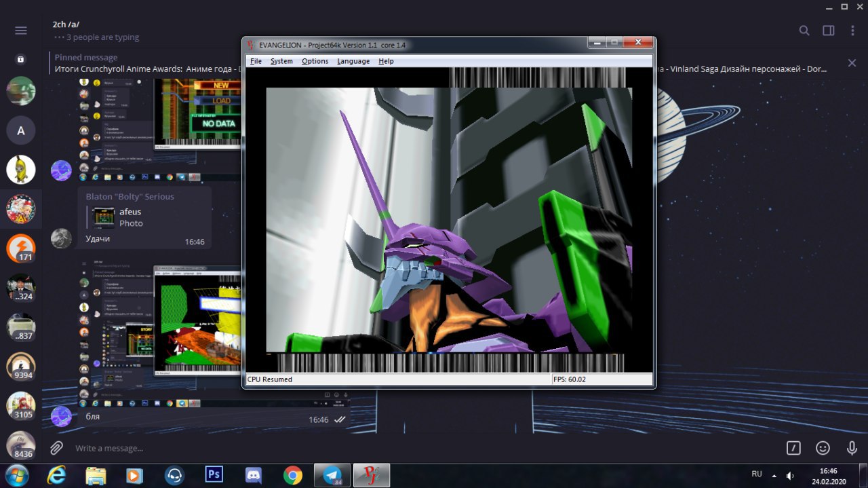Open File menu in Project64k
The width and height of the screenshot is (868, 488).
256,61
